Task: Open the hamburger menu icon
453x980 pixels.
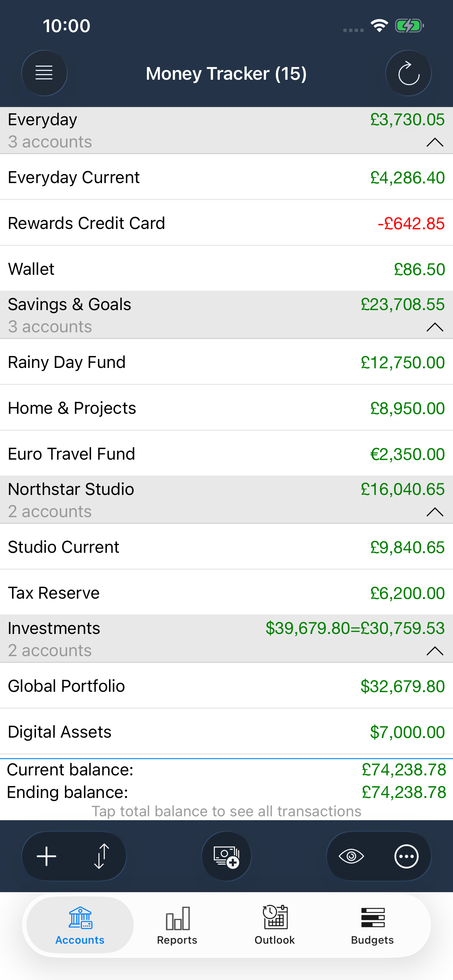Action: [44, 73]
